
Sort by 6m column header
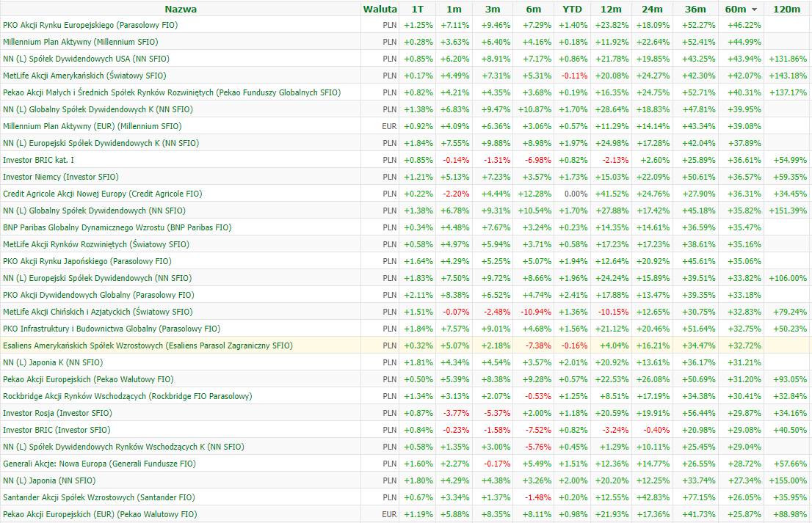tap(534, 10)
